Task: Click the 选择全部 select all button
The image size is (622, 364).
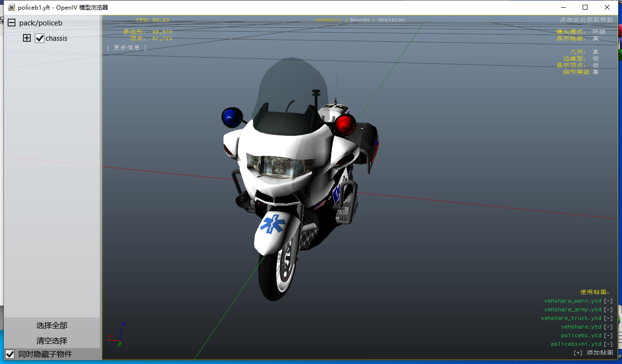Action: click(52, 326)
